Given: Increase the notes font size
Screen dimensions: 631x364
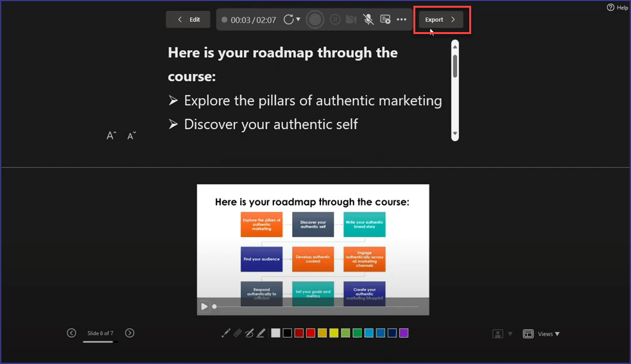Looking at the screenshot, I should point(111,135).
